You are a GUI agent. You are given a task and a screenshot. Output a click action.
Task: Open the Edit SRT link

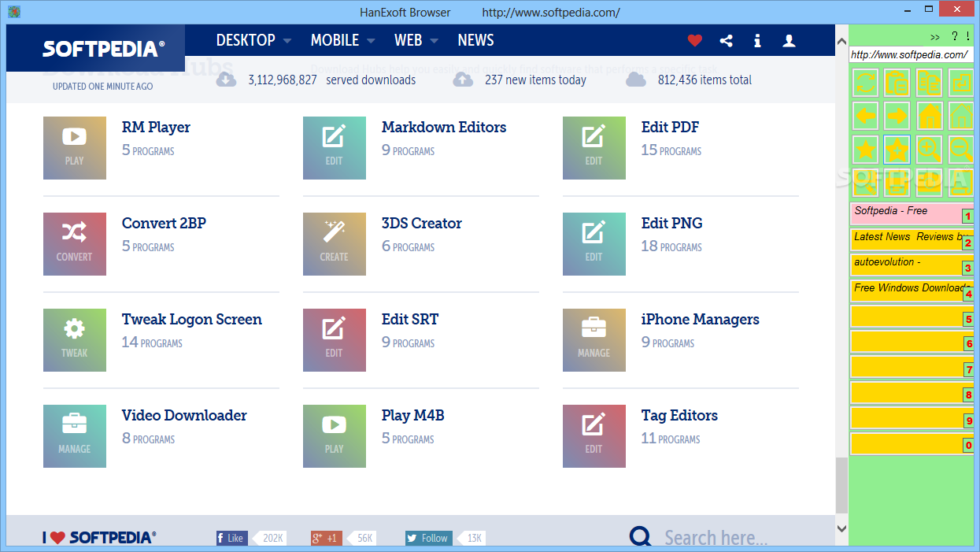(x=410, y=320)
